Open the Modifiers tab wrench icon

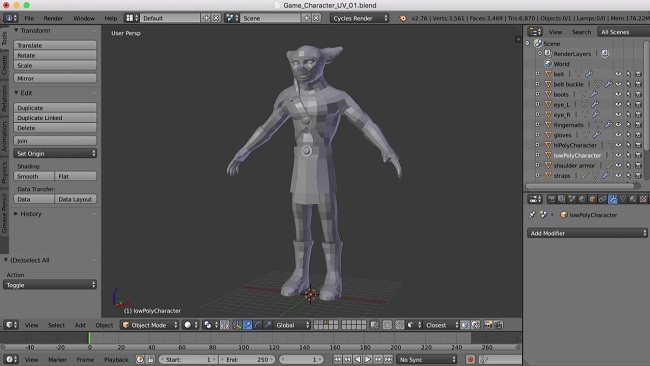click(613, 199)
